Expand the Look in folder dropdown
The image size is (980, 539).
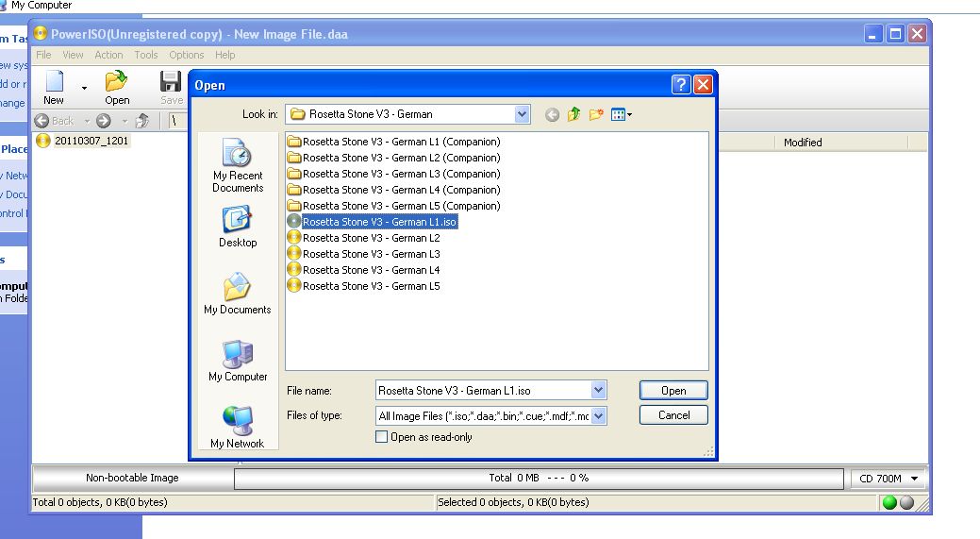coord(522,114)
